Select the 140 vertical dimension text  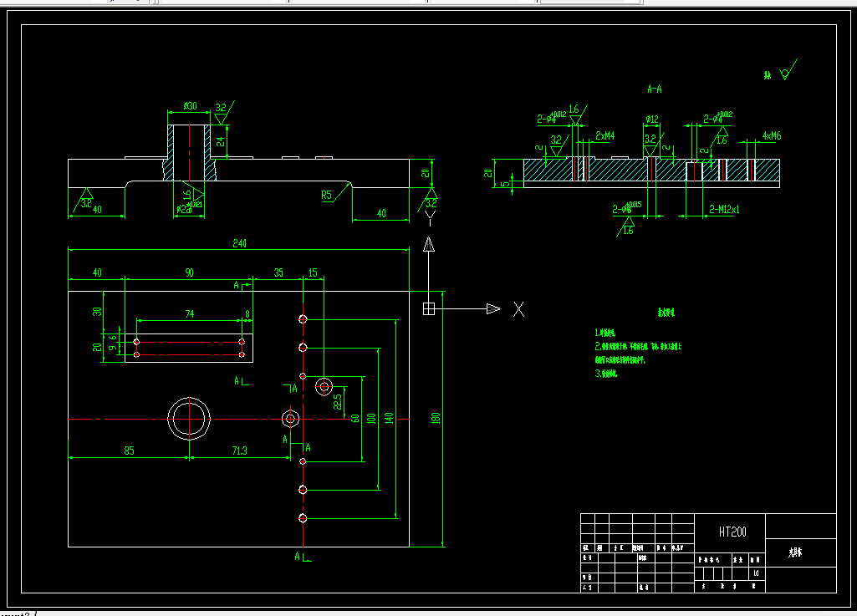pos(389,418)
